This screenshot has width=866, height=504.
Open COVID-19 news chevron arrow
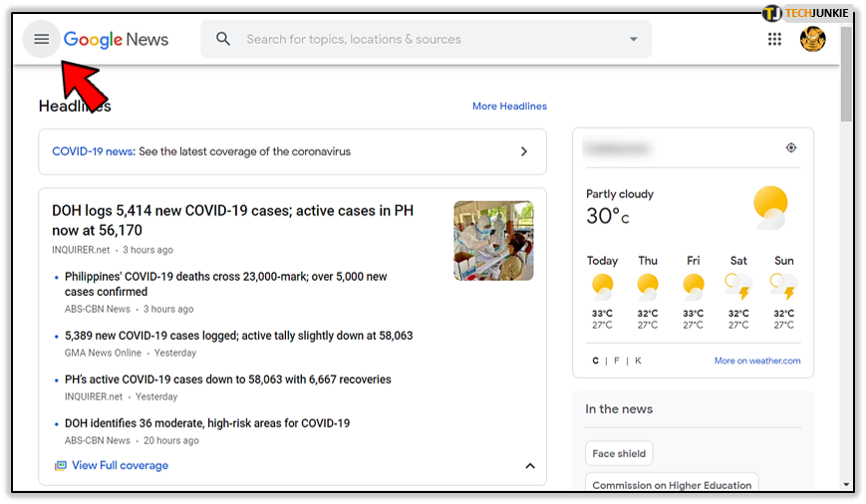524,151
